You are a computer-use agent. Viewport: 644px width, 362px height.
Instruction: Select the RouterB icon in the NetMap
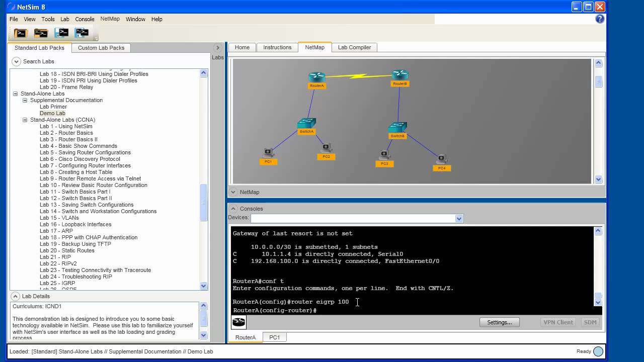coord(400,75)
